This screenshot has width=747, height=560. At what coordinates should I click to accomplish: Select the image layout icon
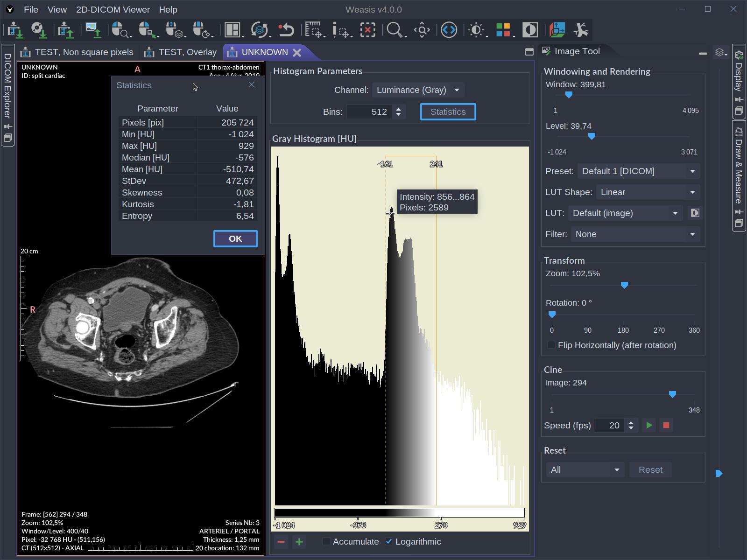(231, 29)
